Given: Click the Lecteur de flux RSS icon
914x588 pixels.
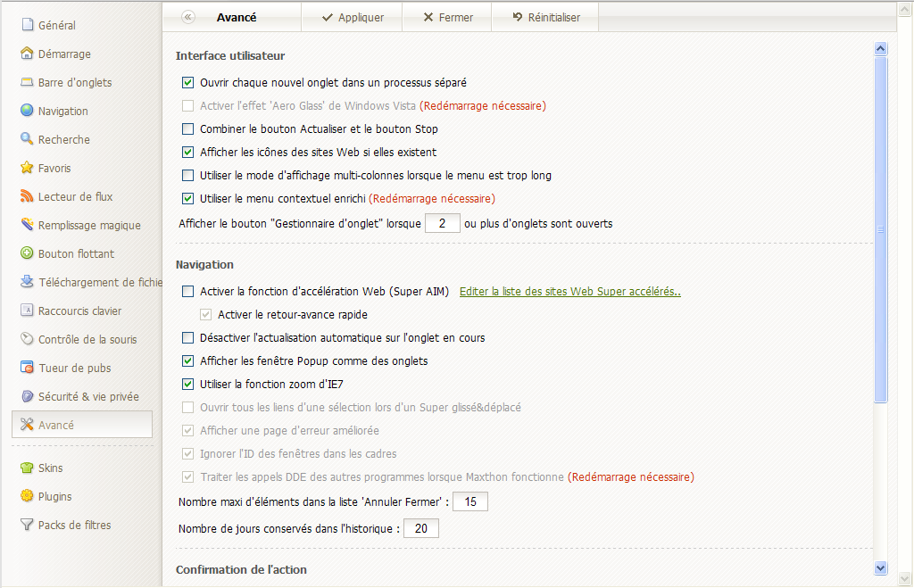Looking at the screenshot, I should coord(27,195).
